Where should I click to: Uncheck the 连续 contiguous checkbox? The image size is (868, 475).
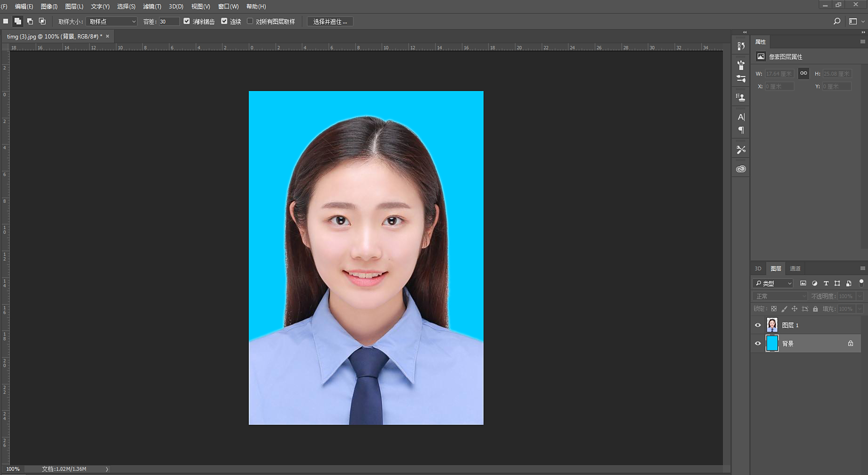[224, 22]
